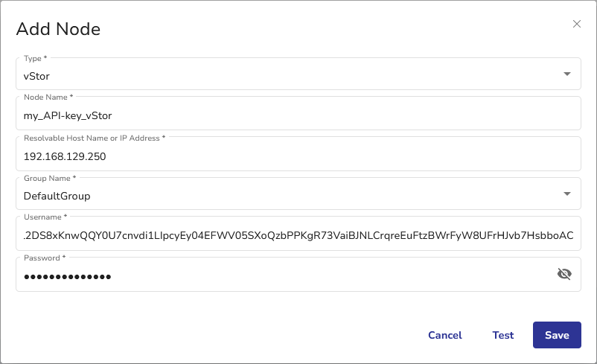Click the DefaultGroup selection text

pos(58,196)
